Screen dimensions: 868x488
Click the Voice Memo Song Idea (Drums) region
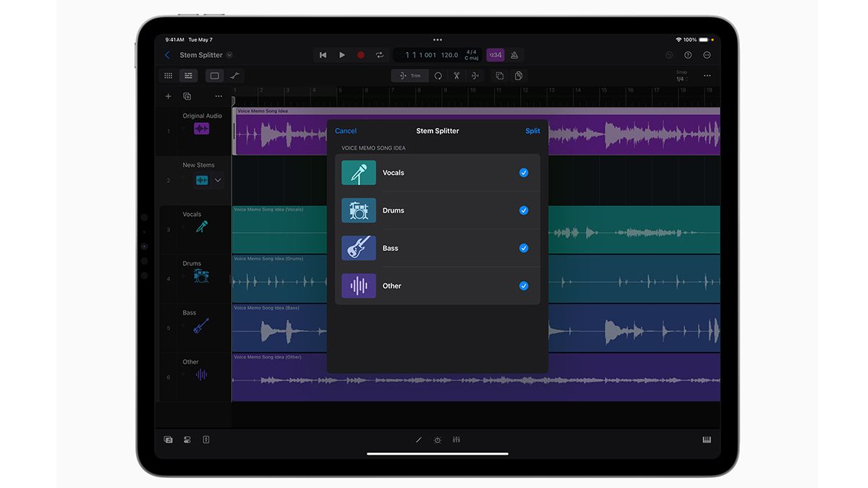pos(279,279)
